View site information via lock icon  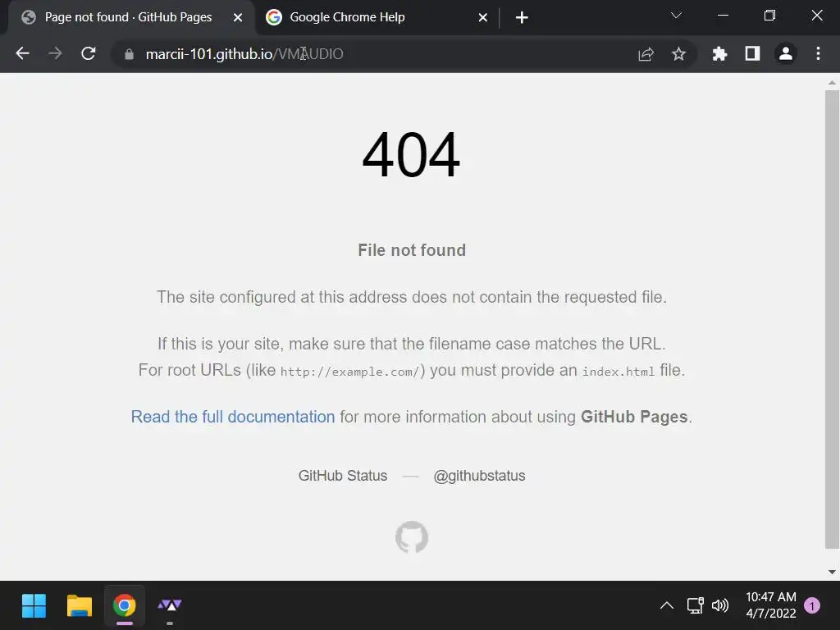pos(129,54)
